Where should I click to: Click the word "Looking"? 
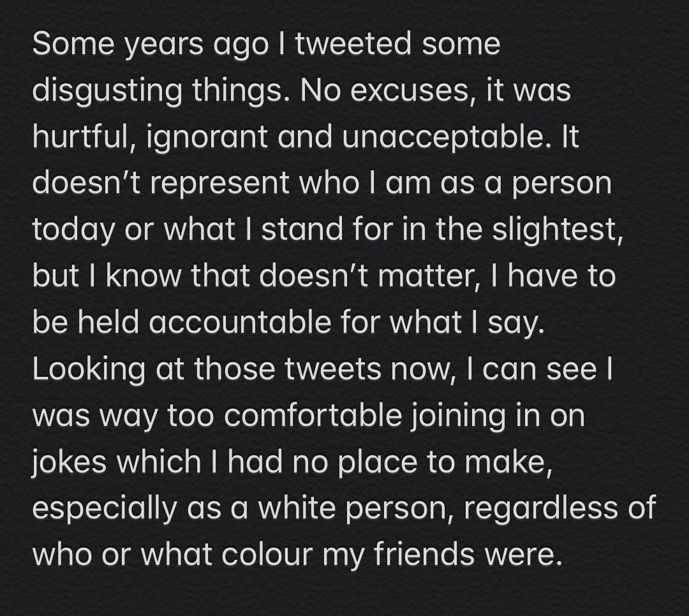click(x=89, y=370)
